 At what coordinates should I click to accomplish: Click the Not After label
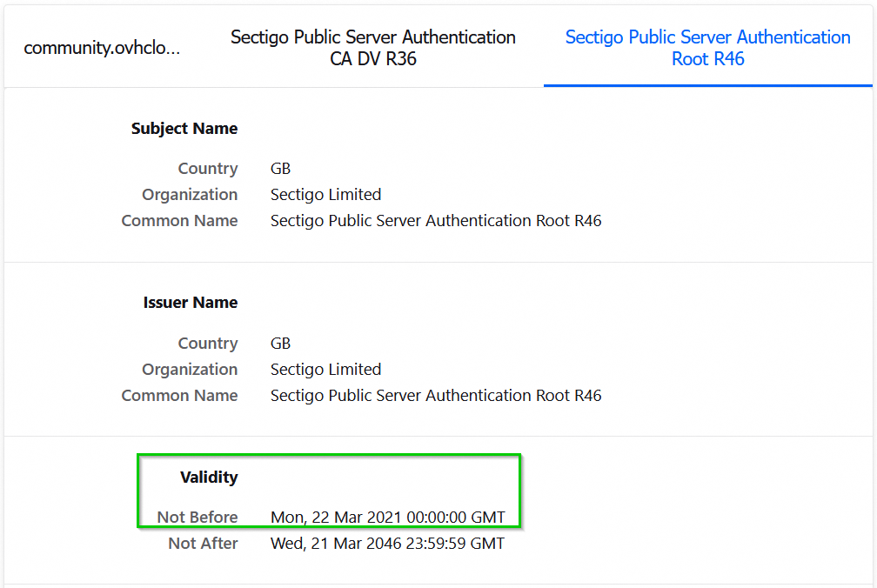pos(203,544)
